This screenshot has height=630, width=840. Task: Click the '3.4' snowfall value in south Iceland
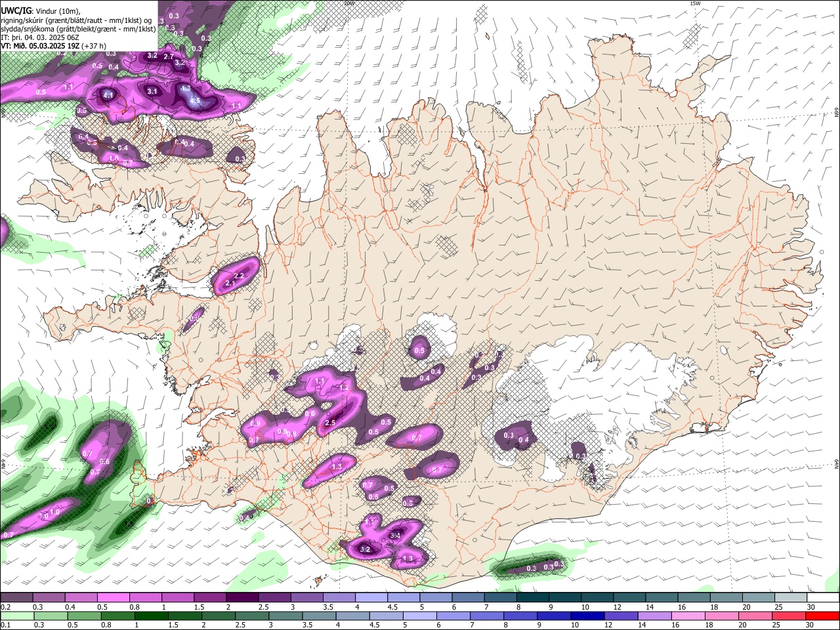395,535
